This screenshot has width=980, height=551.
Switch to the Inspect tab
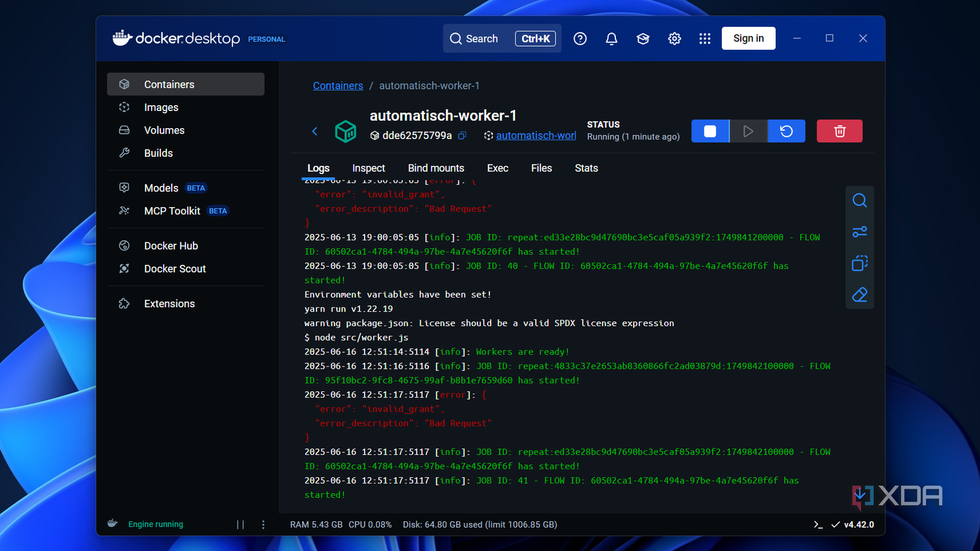pyautogui.click(x=368, y=168)
